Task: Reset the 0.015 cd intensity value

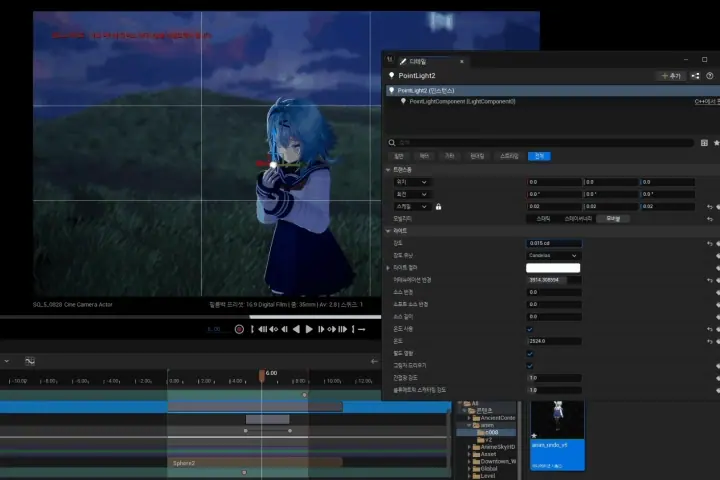Action: 710,243
